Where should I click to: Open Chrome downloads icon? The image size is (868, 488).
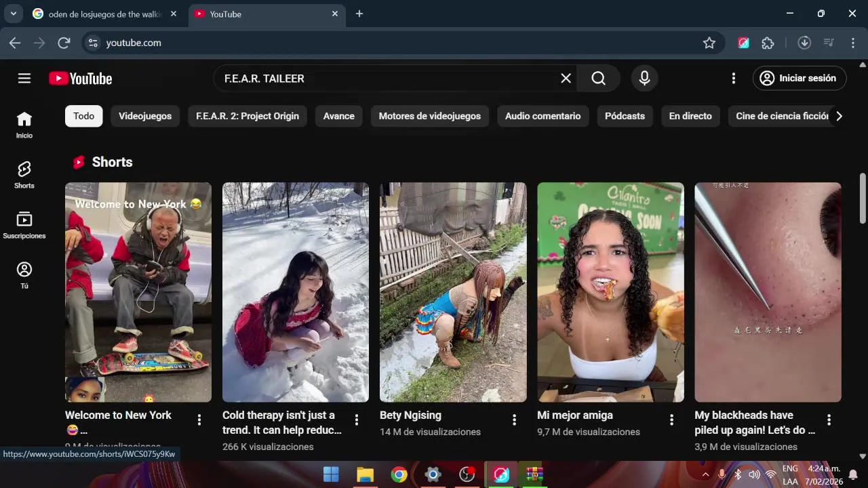tap(804, 43)
